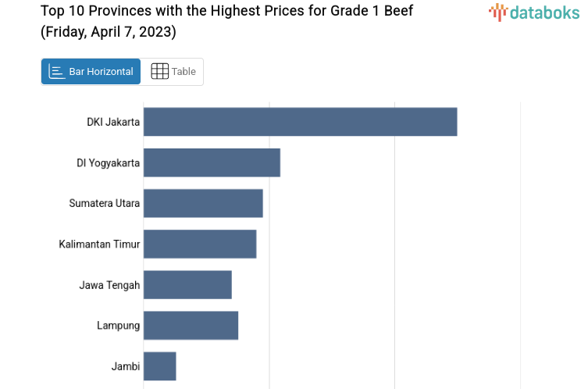Viewport: 588px width, 389px height.
Task: Click the Lampung bar
Action: [x=191, y=325]
